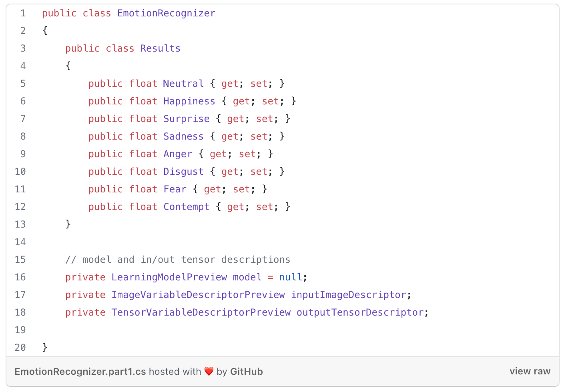The width and height of the screenshot is (566, 392).
Task: Select line number 20
Action: point(20,348)
